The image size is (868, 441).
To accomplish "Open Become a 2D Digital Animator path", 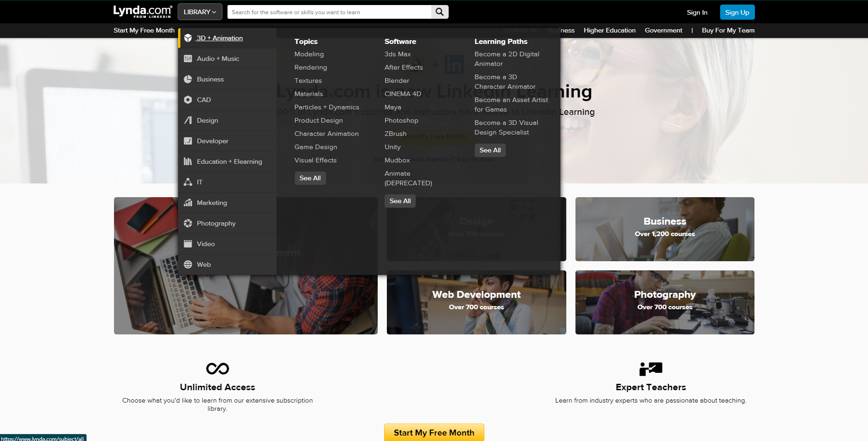I will click(x=507, y=59).
